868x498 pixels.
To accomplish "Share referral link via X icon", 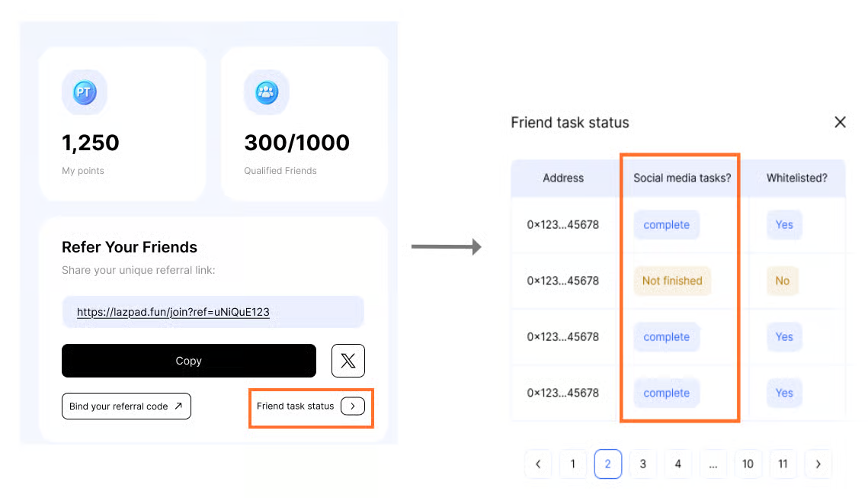I will point(348,361).
